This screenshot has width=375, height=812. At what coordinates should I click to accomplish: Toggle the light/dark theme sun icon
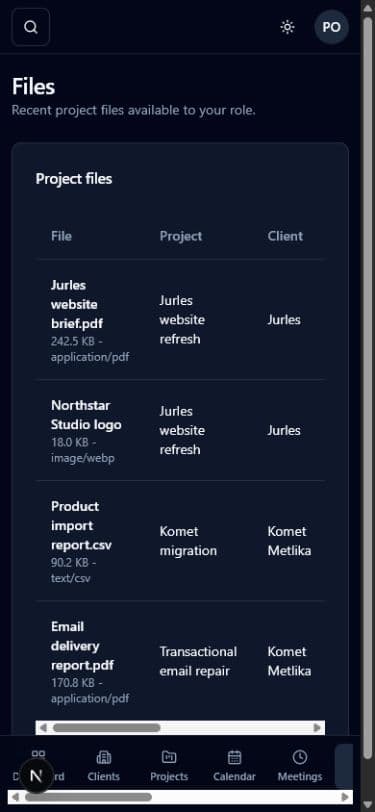[287, 27]
